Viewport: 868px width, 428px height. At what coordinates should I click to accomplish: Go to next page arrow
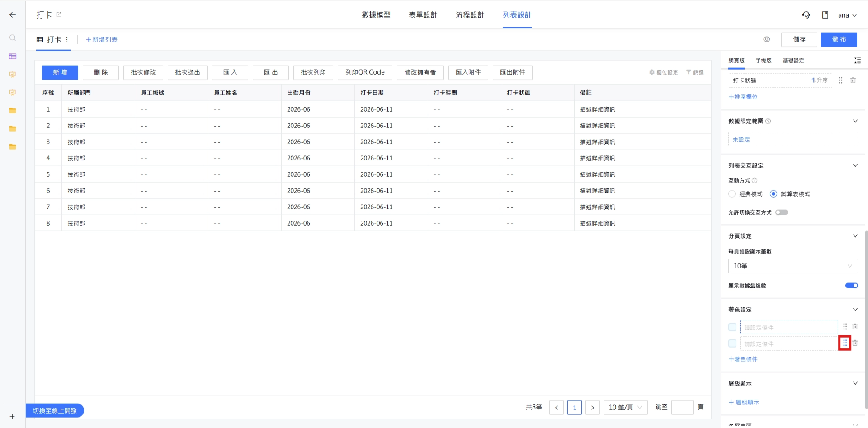point(593,408)
